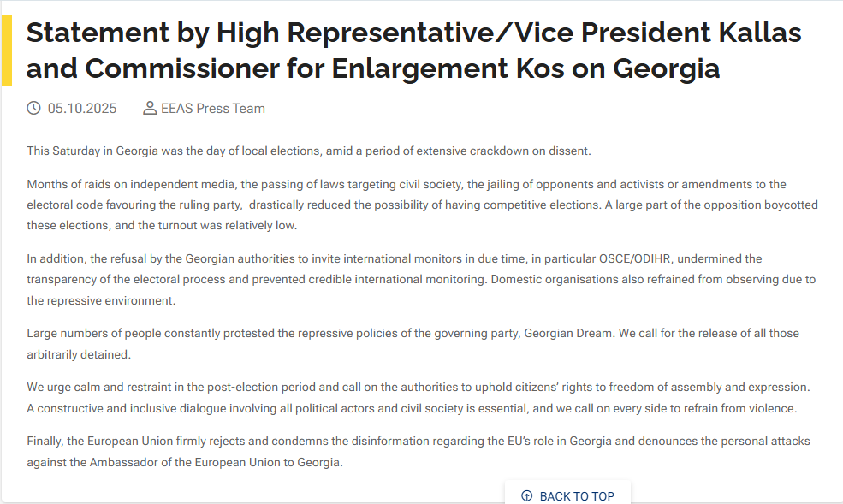The height and width of the screenshot is (504, 843).
Task: Click the yellow accent bar beside the headline
Action: (x=6, y=50)
